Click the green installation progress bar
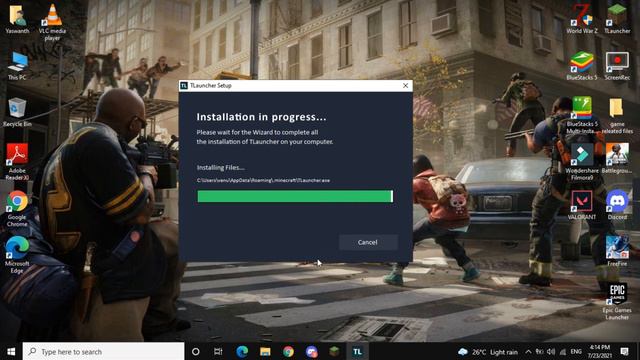640x360 pixels. pos(295,196)
